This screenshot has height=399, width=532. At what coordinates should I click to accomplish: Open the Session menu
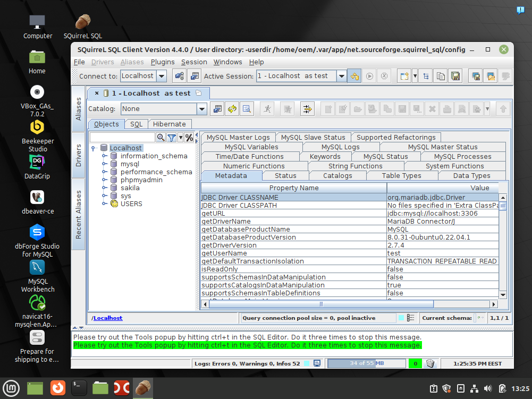[194, 62]
